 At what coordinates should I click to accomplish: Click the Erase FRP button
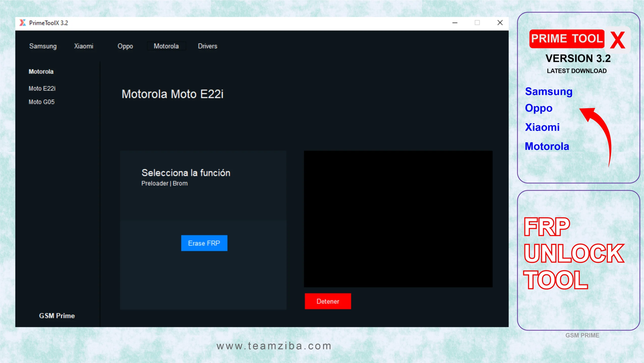coord(204,243)
